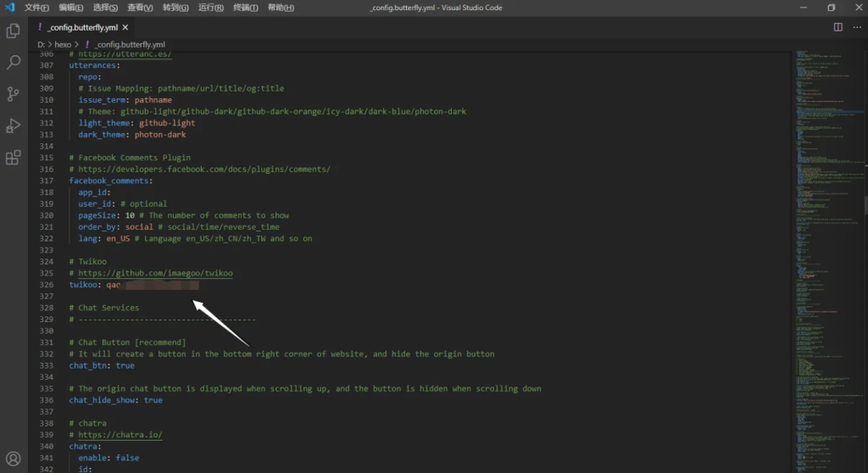
Task: Expand the hexo breadcrumb folder
Action: (64, 44)
